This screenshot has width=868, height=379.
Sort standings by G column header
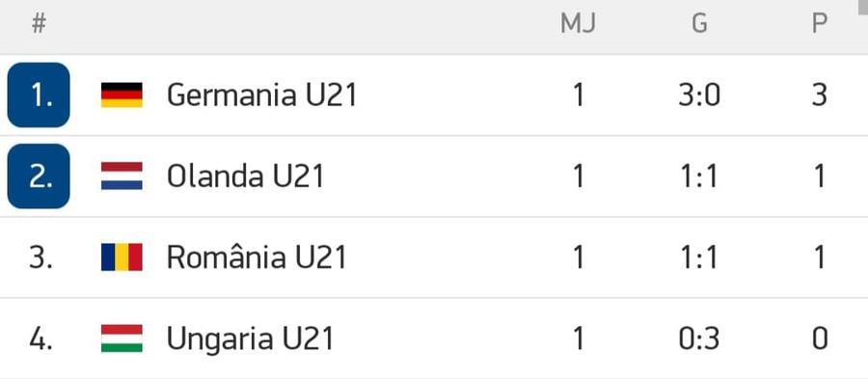(700, 24)
